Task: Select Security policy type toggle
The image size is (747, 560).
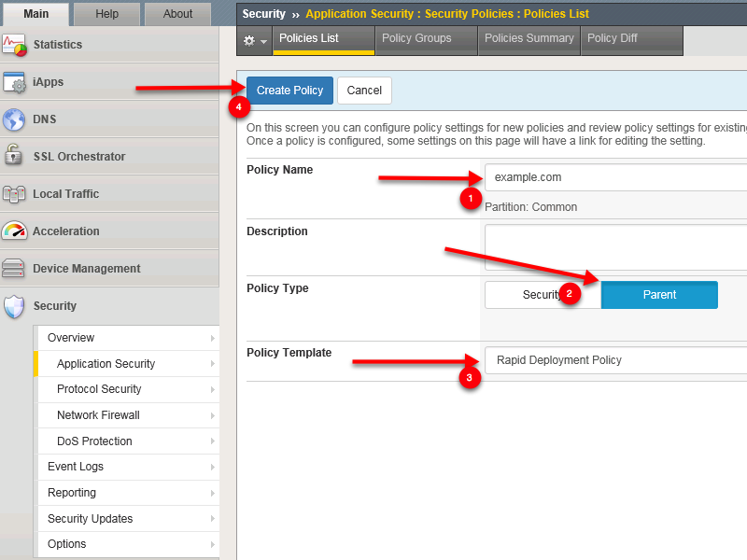Action: (543, 295)
